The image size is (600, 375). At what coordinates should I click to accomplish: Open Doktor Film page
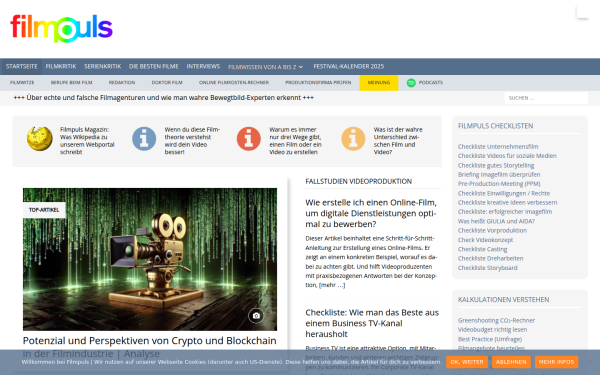pos(167,83)
